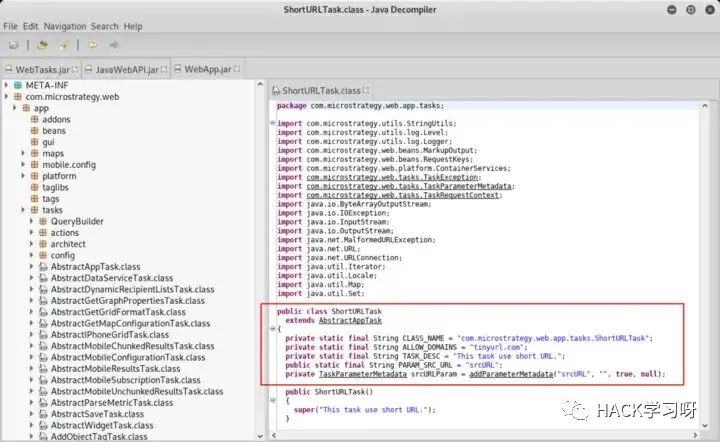Click the mobile.config package icon
This screenshot has width=720, height=442.
[x=34, y=165]
